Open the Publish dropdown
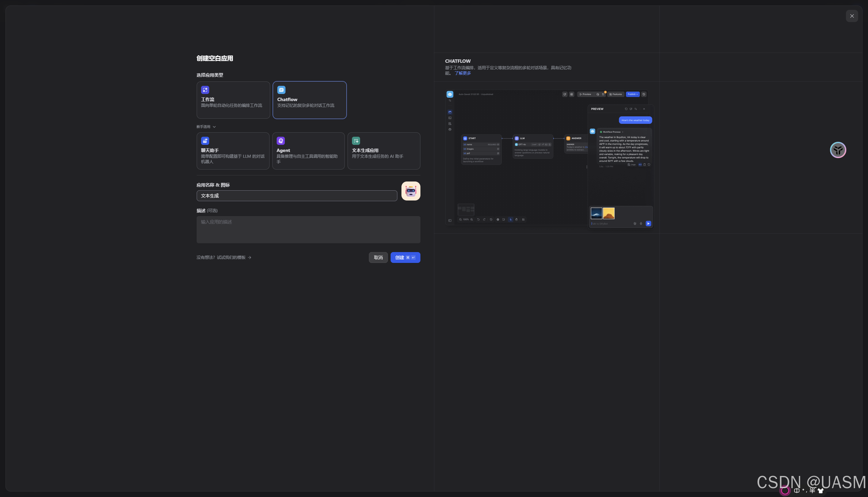 tap(633, 94)
